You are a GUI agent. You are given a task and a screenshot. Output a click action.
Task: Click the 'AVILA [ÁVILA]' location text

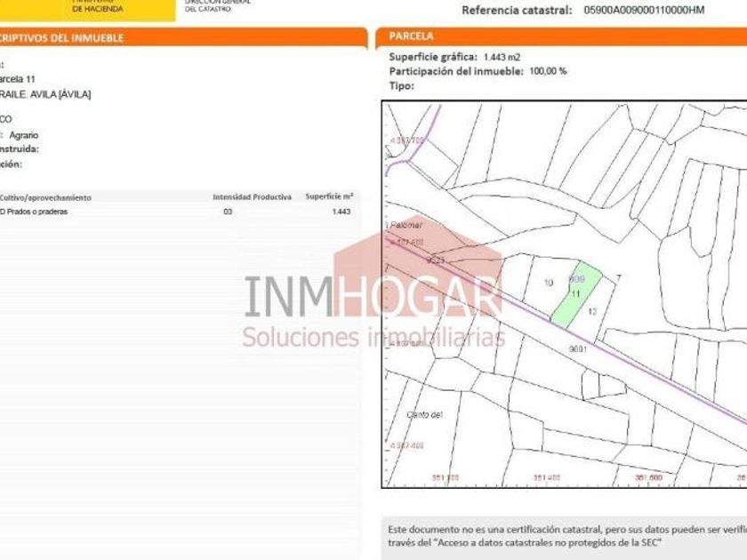click(x=60, y=94)
